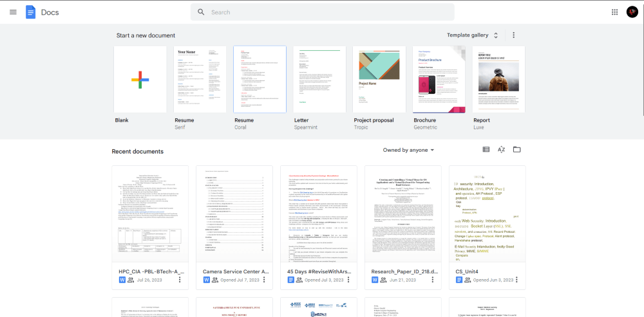This screenshot has width=644, height=317.
Task: Choose the Letter Spearmint template
Action: click(x=319, y=79)
